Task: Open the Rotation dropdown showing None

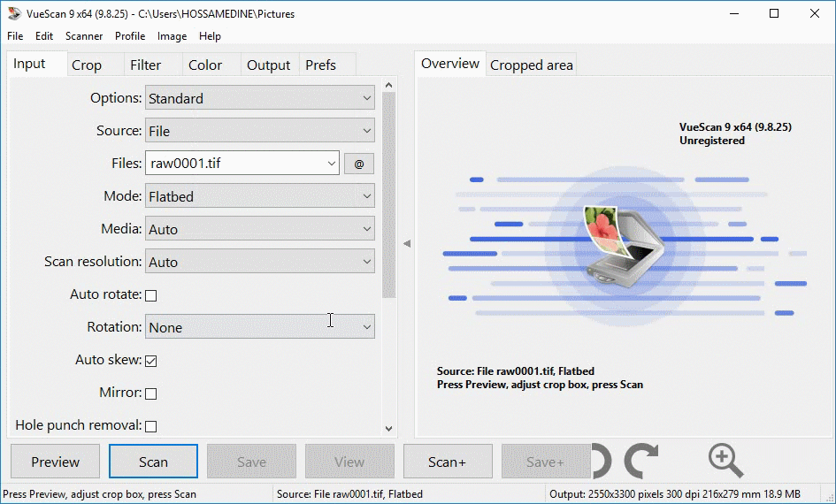Action: 260,326
